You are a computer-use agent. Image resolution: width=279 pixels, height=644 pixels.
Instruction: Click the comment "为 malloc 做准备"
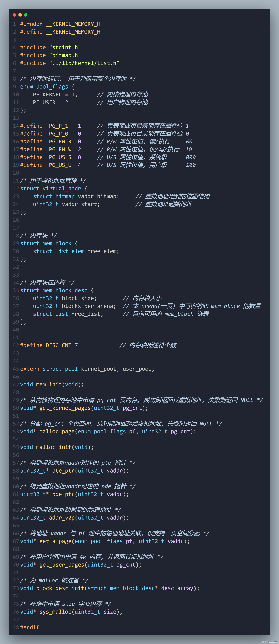[x=54, y=581]
